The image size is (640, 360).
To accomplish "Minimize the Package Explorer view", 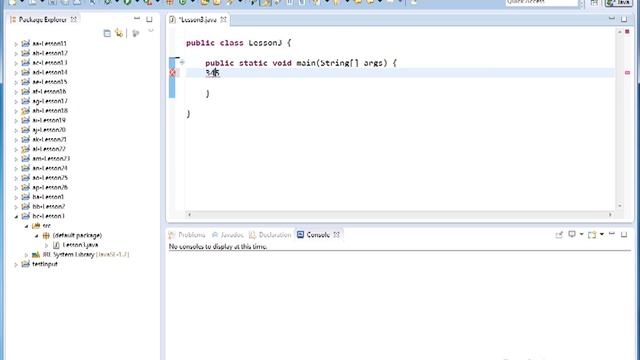I will pyautogui.click(x=137, y=19).
